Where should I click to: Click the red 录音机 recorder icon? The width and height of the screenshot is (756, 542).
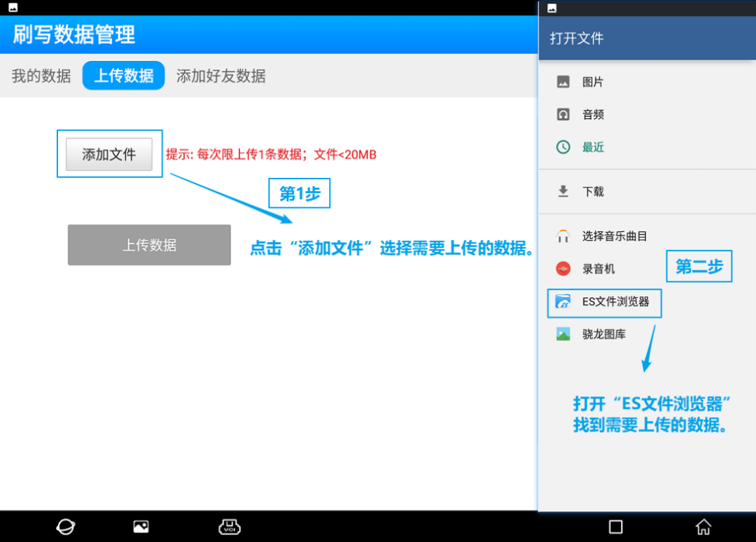click(563, 269)
